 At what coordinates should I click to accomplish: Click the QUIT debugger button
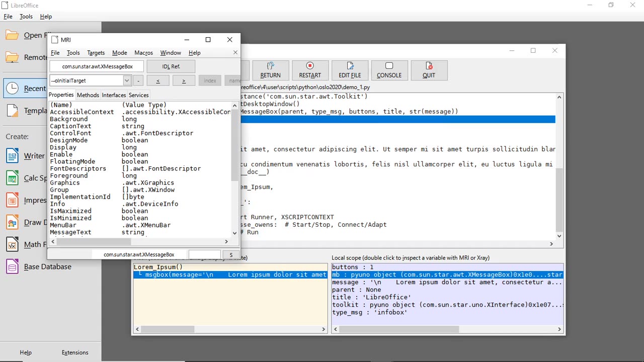[429, 70]
